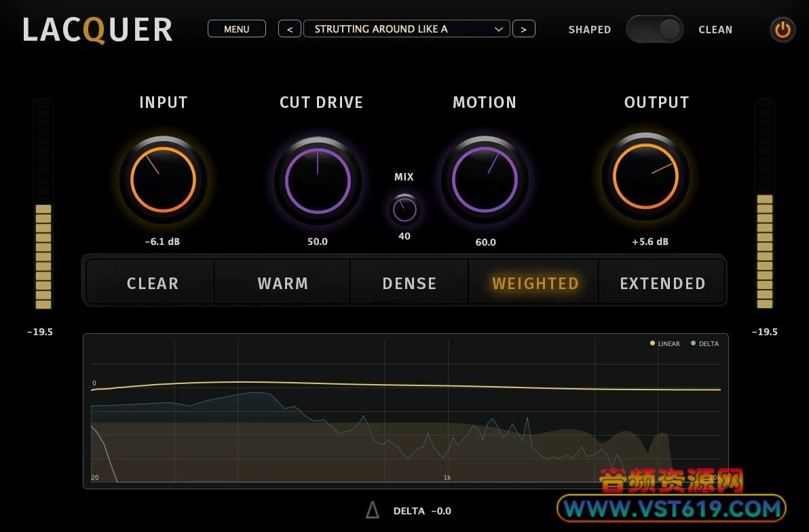Open the MENU button
Image resolution: width=809 pixels, height=532 pixels.
[x=237, y=29]
